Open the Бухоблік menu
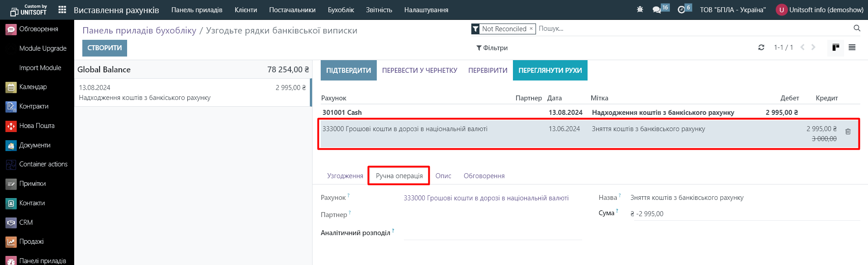 (341, 10)
